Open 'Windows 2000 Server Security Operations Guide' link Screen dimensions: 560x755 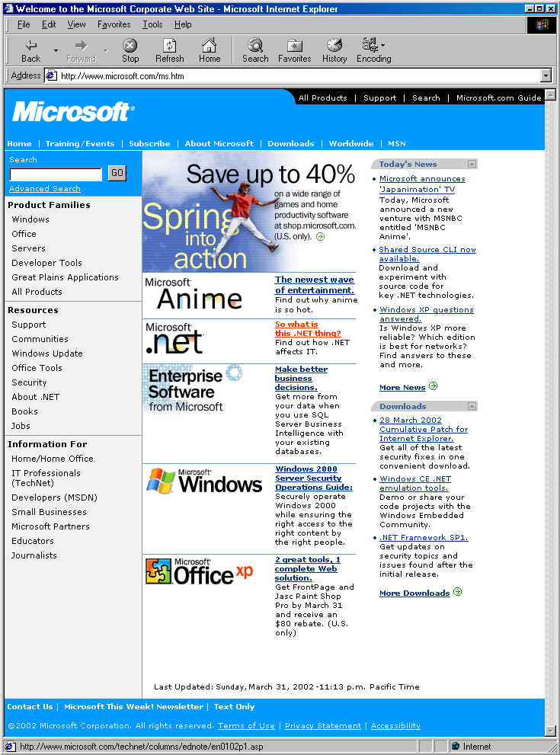point(313,478)
